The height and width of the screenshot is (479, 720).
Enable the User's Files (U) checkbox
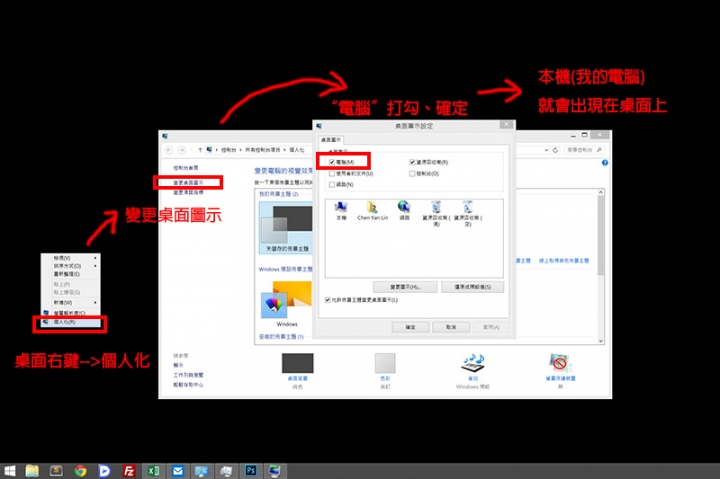coord(332,174)
